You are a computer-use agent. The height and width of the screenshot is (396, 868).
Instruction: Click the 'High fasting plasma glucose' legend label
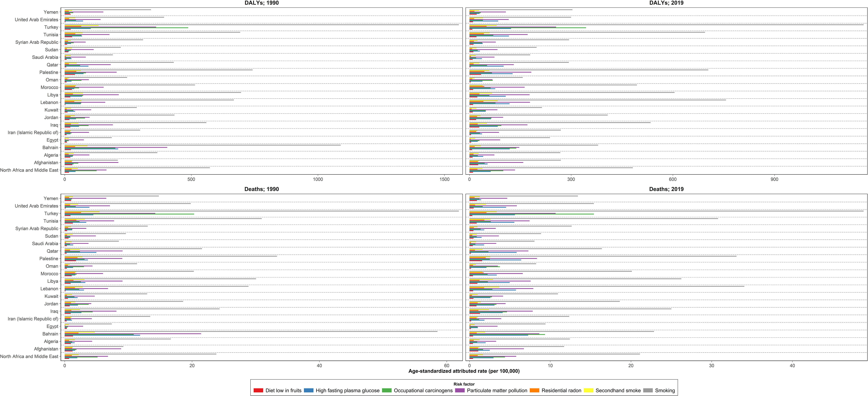pyautogui.click(x=347, y=391)
